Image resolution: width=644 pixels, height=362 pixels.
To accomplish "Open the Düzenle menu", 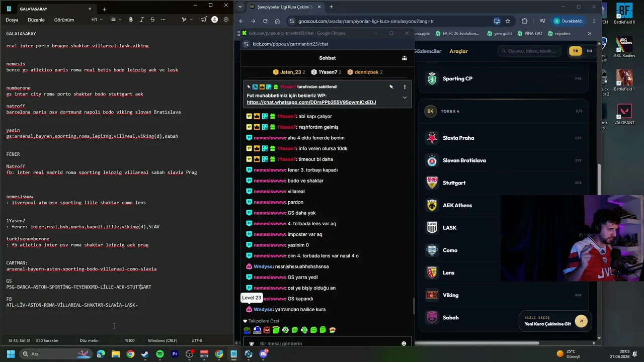I will 36,20.
